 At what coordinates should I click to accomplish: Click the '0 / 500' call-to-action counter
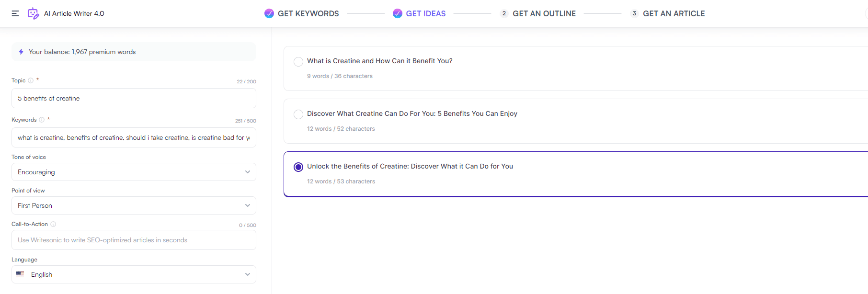[x=248, y=225]
